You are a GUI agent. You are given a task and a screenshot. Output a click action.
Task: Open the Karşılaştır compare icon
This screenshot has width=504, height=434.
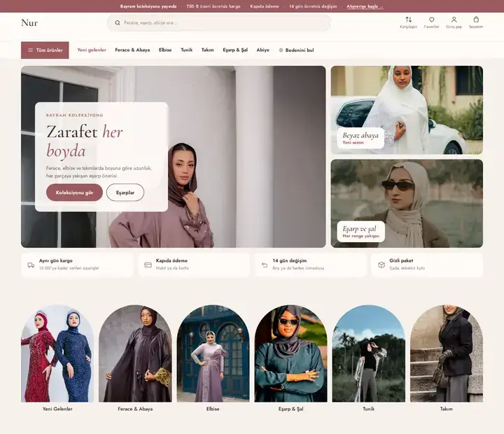[409, 20]
